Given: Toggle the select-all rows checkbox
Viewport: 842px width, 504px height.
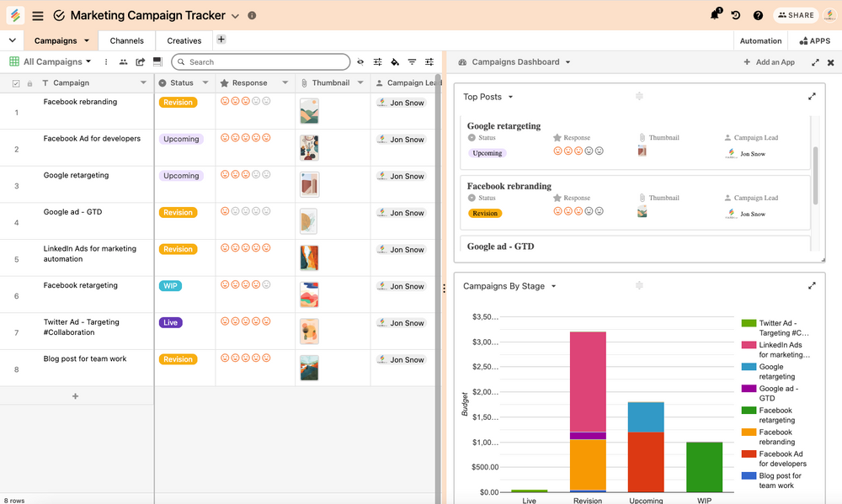Looking at the screenshot, I should 16,83.
